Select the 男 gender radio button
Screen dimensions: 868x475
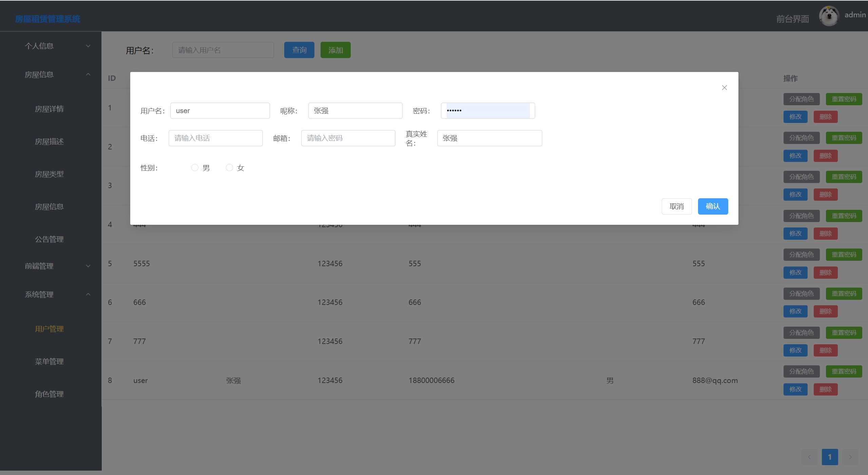pyautogui.click(x=195, y=168)
